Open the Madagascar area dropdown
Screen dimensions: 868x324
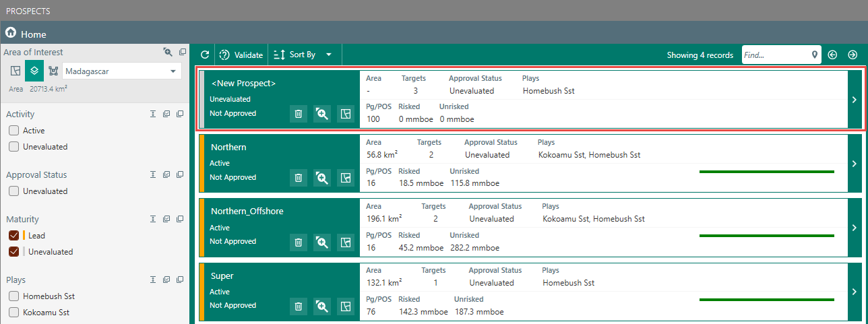(122, 71)
